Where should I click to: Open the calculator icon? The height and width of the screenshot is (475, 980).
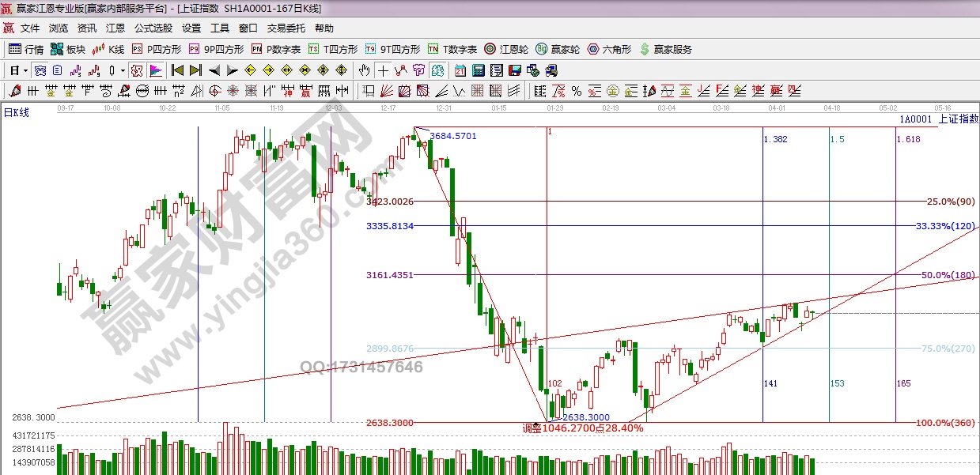479,70
